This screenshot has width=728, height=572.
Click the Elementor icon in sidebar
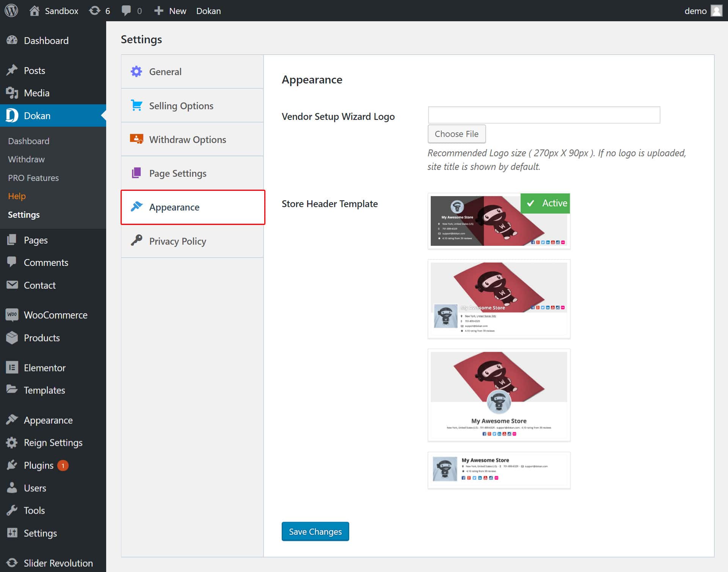tap(12, 367)
